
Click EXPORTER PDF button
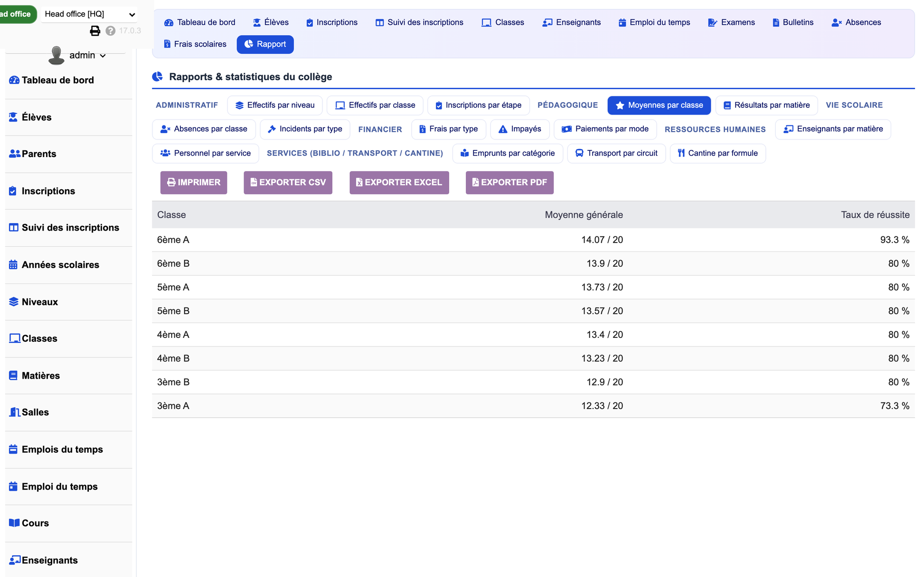tap(509, 183)
